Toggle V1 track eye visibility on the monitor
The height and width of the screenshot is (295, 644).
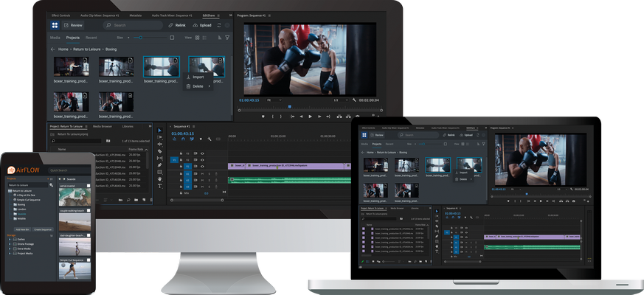click(x=202, y=167)
